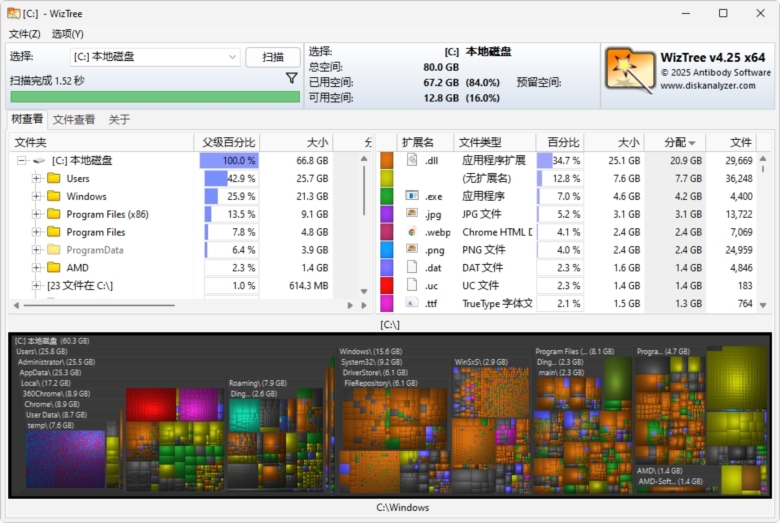
Task: Click the 360Chrome\ (8.9 GB) treemap label
Action: (56, 394)
